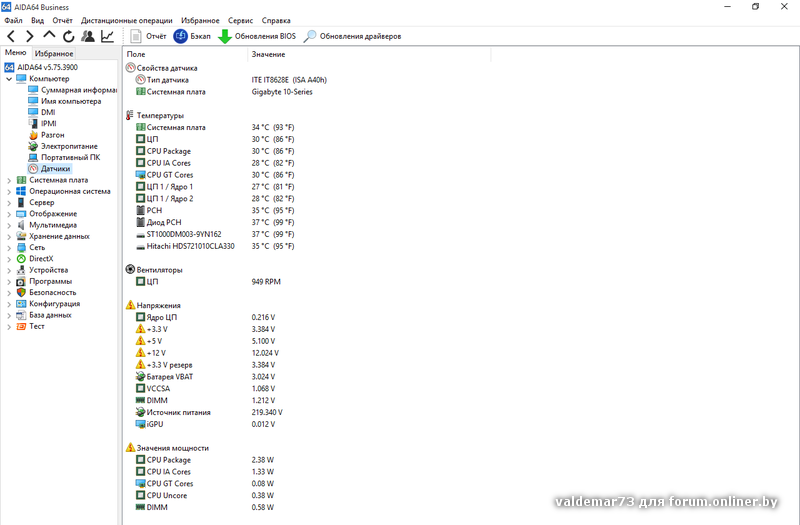Collapse the Компьютер tree node
The image size is (800, 525).
click(x=9, y=79)
